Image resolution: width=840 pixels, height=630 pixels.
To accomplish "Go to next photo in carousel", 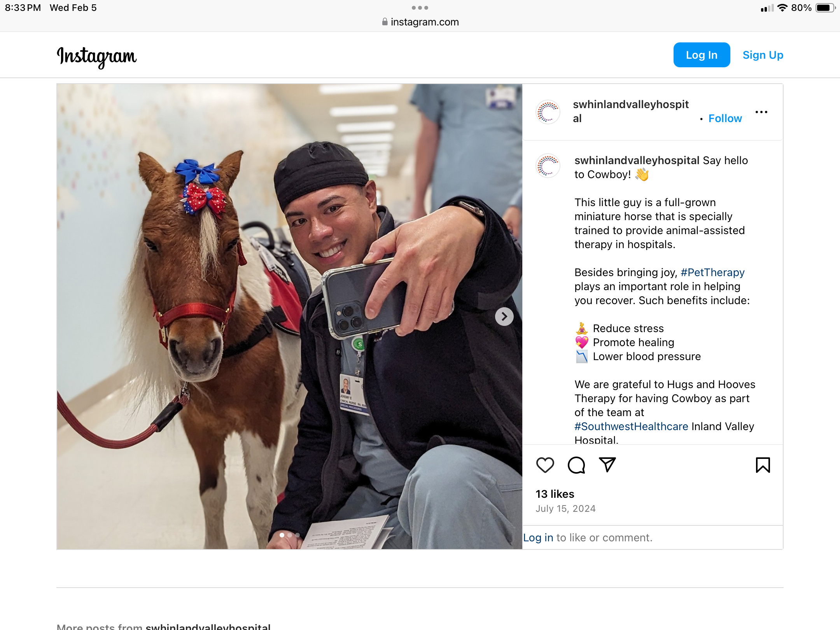I will pos(504,317).
